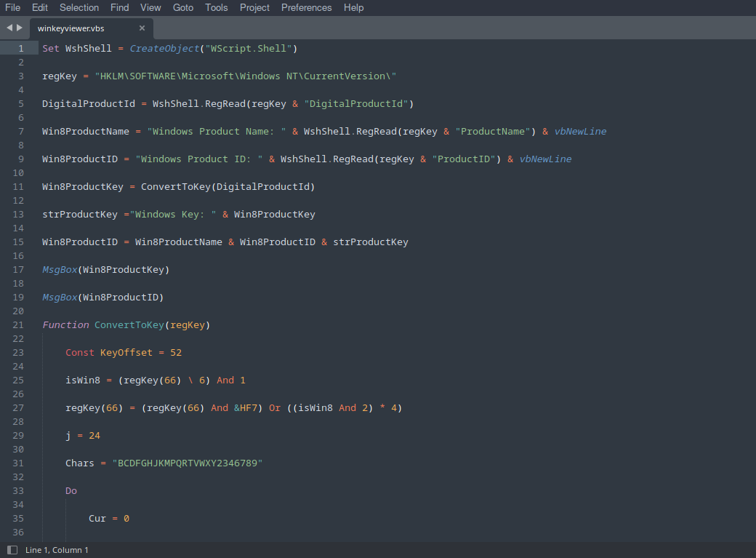The width and height of the screenshot is (756, 558).
Task: Toggle the side bar icon in status bar
Action: (x=12, y=550)
